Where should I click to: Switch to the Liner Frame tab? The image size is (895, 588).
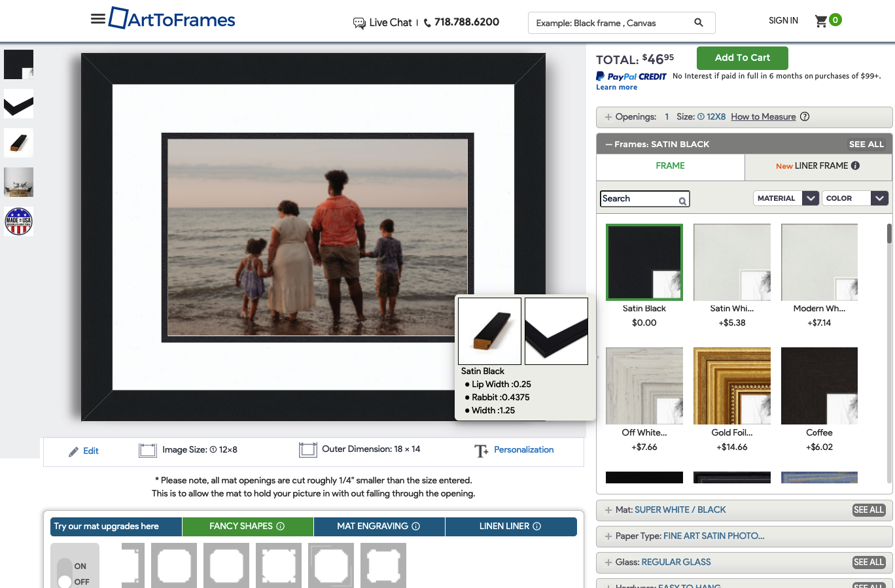818,166
